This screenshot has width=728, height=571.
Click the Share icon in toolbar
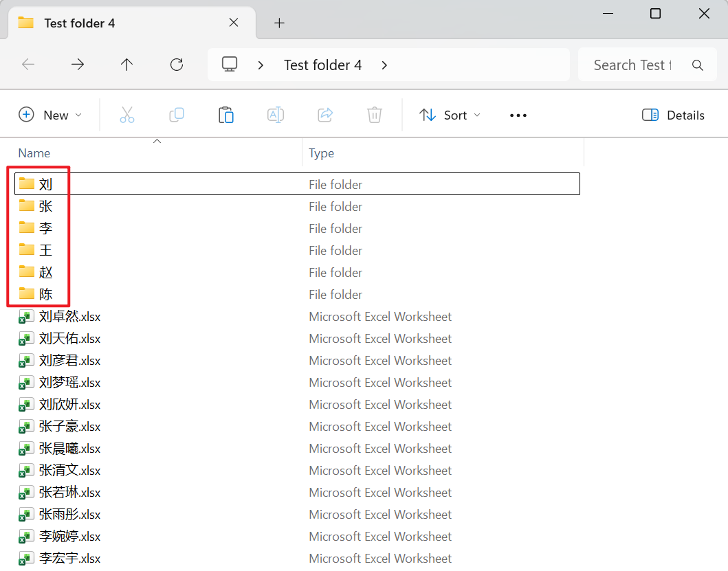click(x=325, y=115)
